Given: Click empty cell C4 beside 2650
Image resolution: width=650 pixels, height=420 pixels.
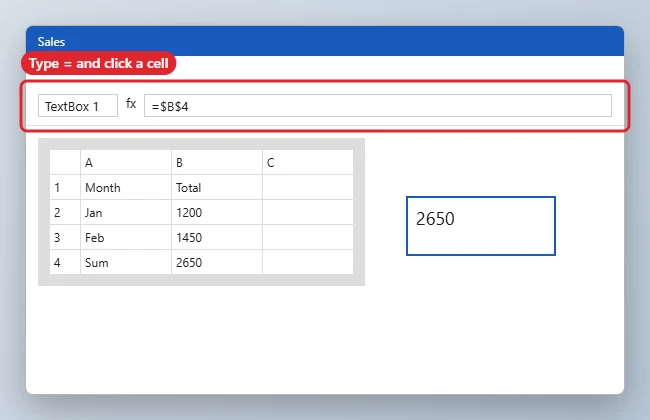Looking at the screenshot, I should 308,262.
